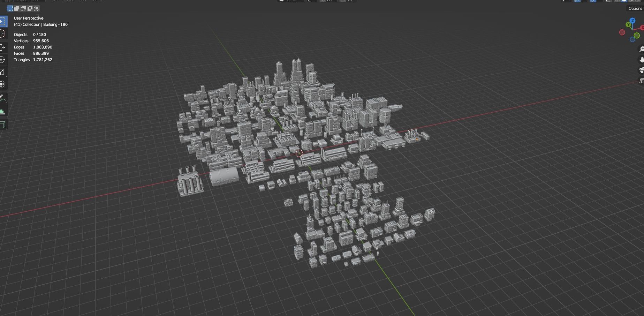Viewport: 644px width, 316px height.
Task: Click '(41) Collection | Building - 180' text
Action: click(x=41, y=24)
